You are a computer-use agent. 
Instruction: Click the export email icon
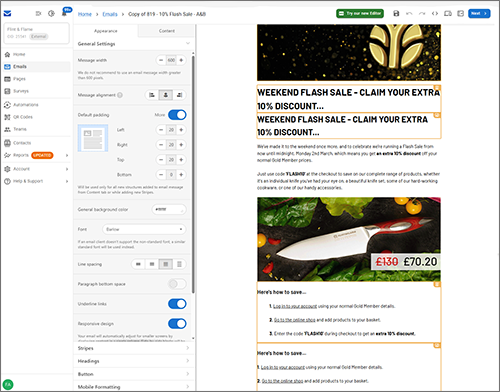[x=461, y=13]
